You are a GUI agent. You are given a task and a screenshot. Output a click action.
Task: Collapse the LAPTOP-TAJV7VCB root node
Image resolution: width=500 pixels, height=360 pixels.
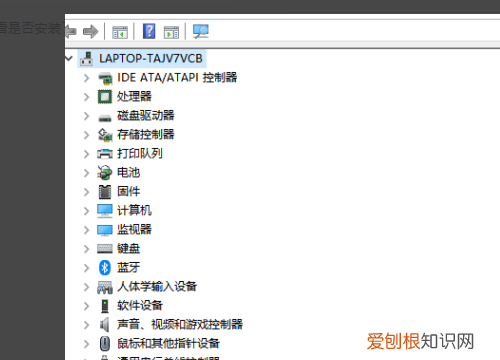tap(69, 59)
